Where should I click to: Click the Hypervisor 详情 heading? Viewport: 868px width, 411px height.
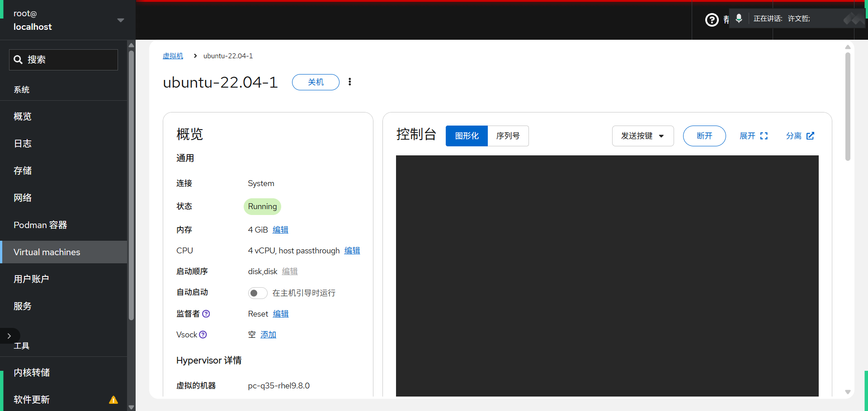coord(209,360)
